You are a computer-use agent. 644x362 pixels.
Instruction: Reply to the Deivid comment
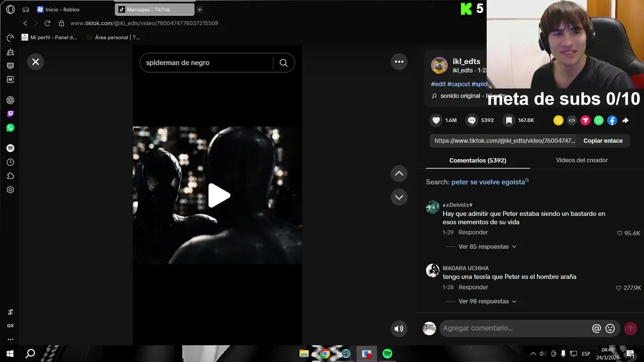[473, 232]
